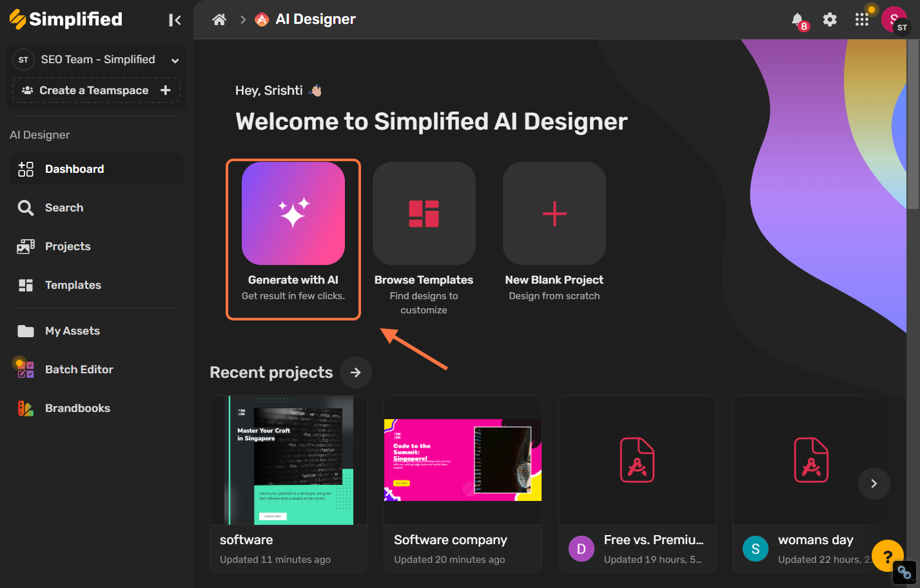
Task: Open the Software company project thumbnail
Action: 463,460
